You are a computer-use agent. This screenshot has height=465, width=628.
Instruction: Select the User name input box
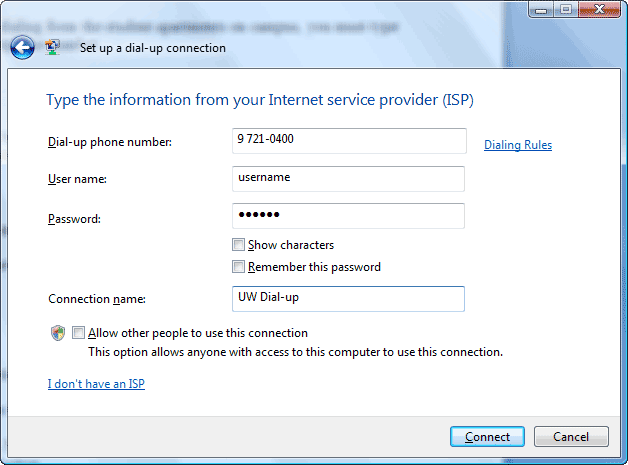pyautogui.click(x=348, y=179)
